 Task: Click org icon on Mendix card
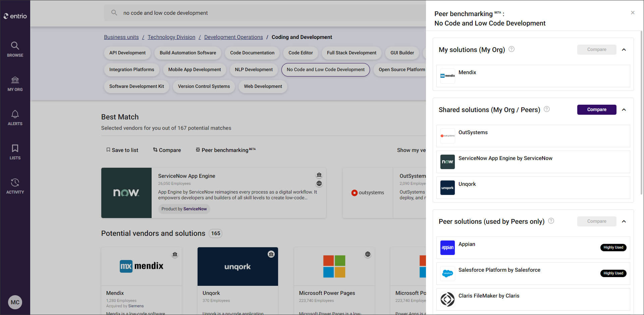coord(175,254)
